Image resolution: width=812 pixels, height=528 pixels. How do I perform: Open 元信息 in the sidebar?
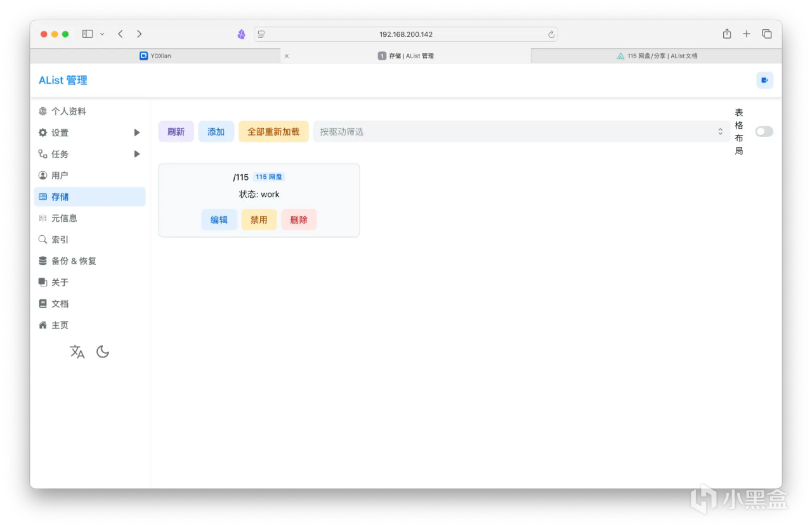point(90,218)
